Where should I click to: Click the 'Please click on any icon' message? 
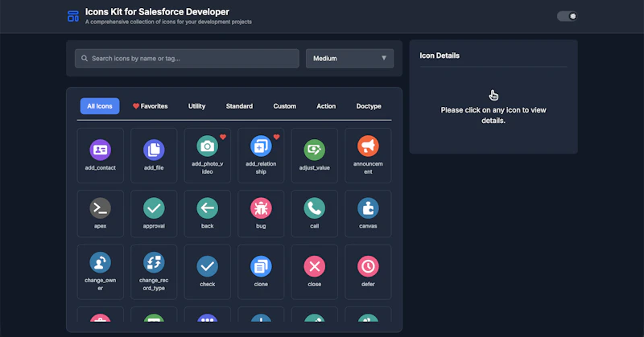pyautogui.click(x=493, y=115)
